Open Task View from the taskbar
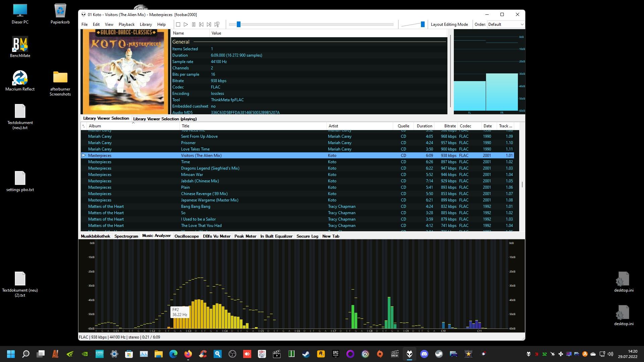 pos(41,354)
